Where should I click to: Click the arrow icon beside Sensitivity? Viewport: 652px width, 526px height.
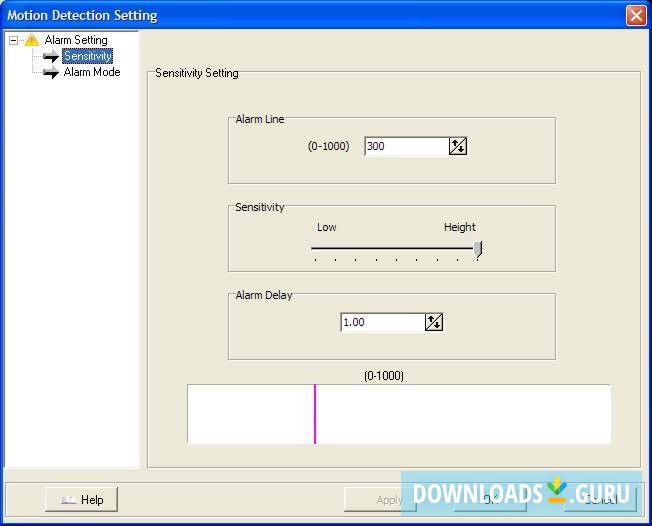pos(51,56)
